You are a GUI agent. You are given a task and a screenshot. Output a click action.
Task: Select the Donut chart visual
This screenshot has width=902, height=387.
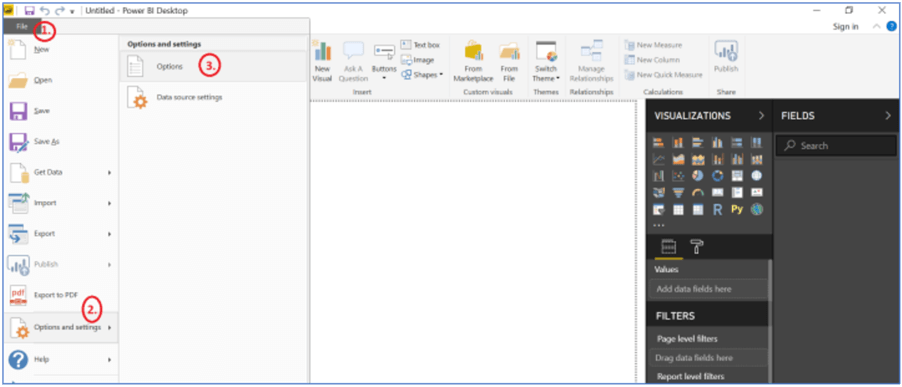pos(717,176)
